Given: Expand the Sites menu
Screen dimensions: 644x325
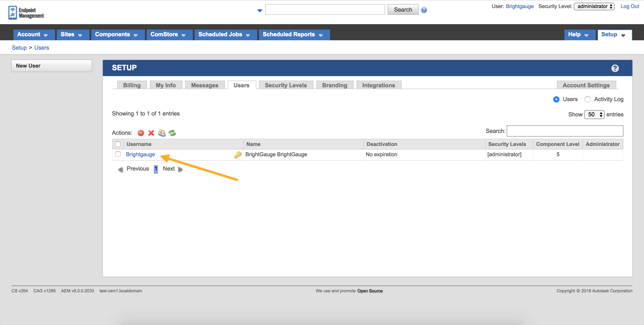Looking at the screenshot, I should tap(73, 34).
